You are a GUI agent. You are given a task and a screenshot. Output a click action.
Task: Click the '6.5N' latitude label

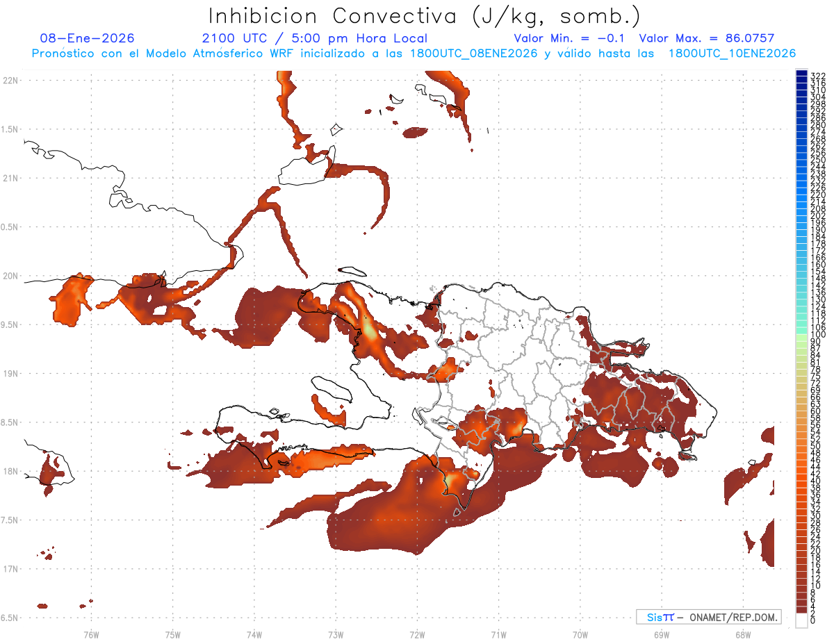(x=10, y=618)
